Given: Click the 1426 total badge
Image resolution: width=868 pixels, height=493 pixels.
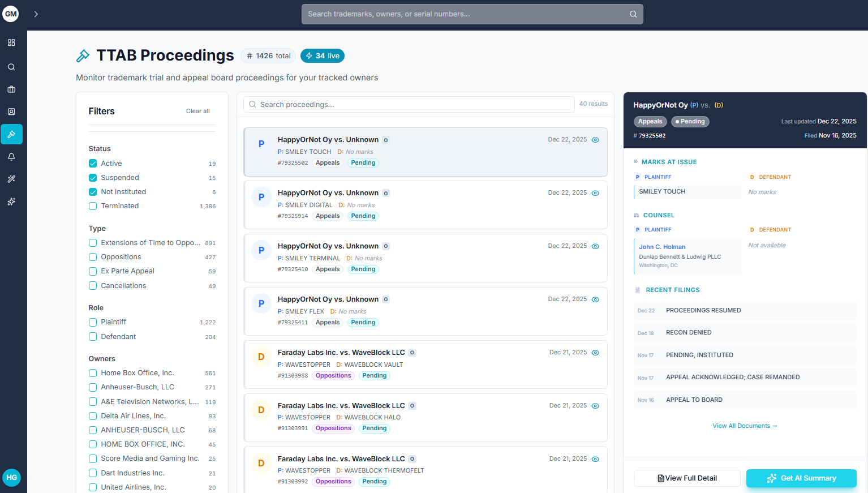Looking at the screenshot, I should tap(269, 55).
